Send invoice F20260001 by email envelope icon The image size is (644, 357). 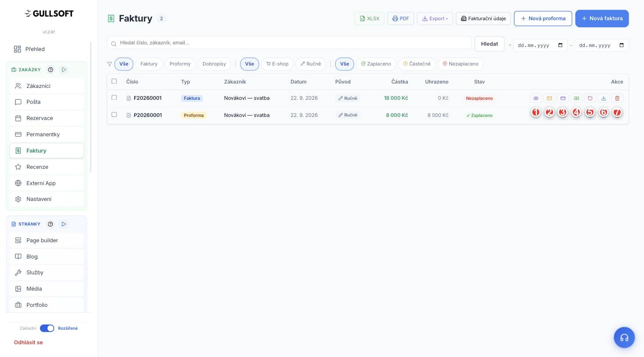pyautogui.click(x=549, y=98)
